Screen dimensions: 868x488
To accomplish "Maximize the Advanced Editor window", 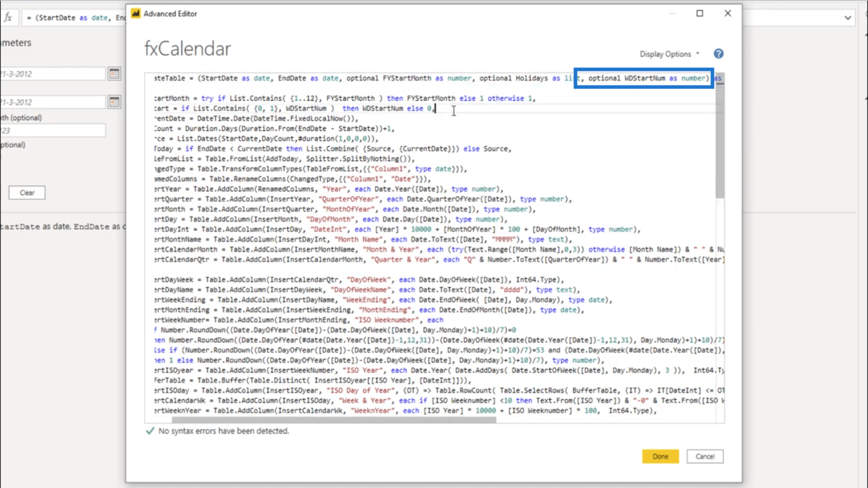I will click(700, 13).
